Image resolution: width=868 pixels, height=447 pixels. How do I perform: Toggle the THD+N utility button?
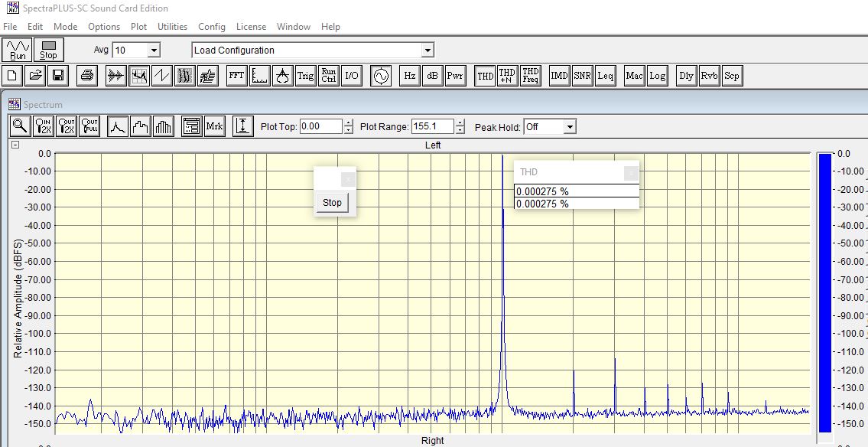[508, 75]
